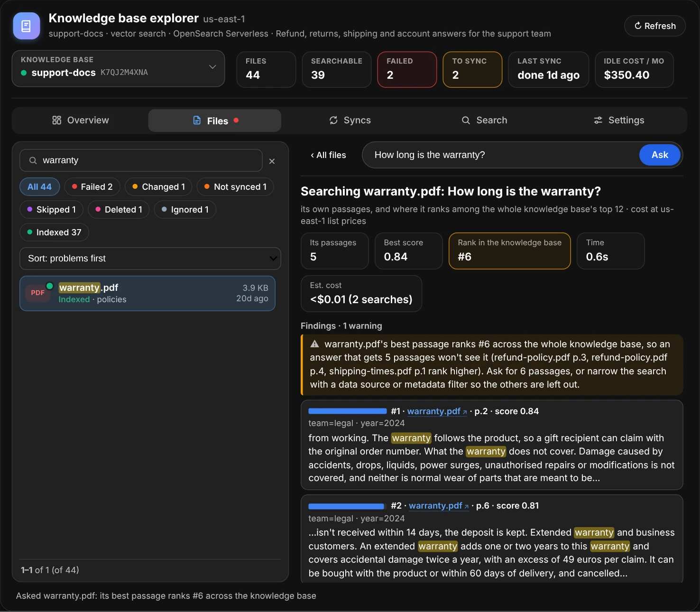Toggle the Deleted 1 filter chip
Image resolution: width=700 pixels, height=612 pixels.
tap(119, 210)
